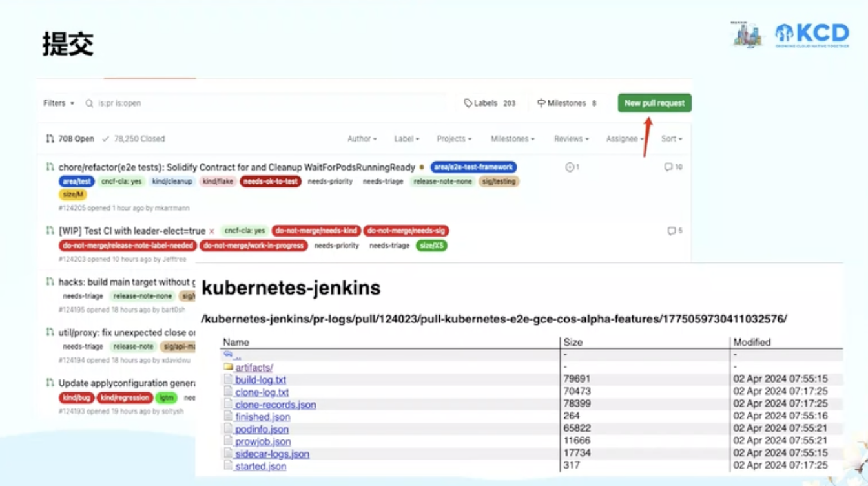Click the area/e2e-test-framework label
This screenshot has width=868, height=486.
tap(473, 167)
